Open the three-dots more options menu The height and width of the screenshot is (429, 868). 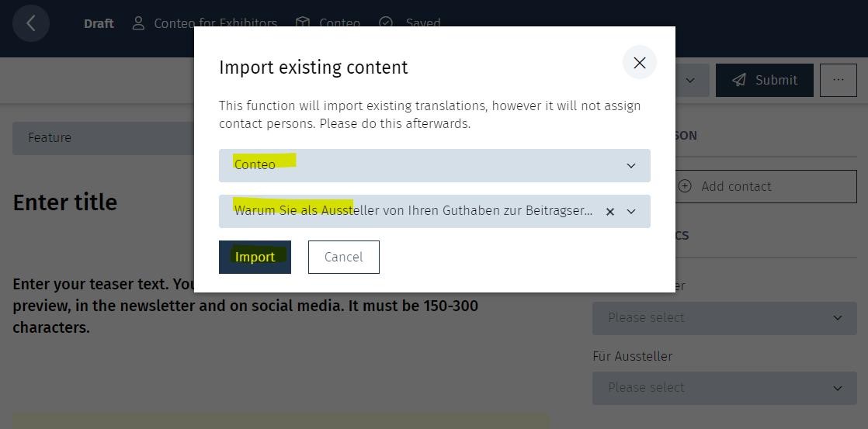(x=838, y=80)
